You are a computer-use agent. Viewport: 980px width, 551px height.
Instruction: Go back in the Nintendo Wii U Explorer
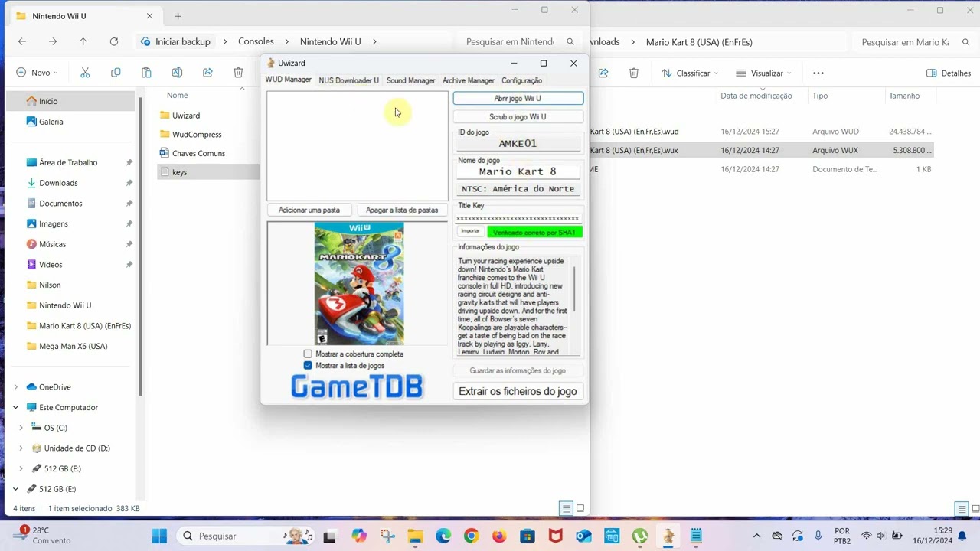pyautogui.click(x=22, y=41)
